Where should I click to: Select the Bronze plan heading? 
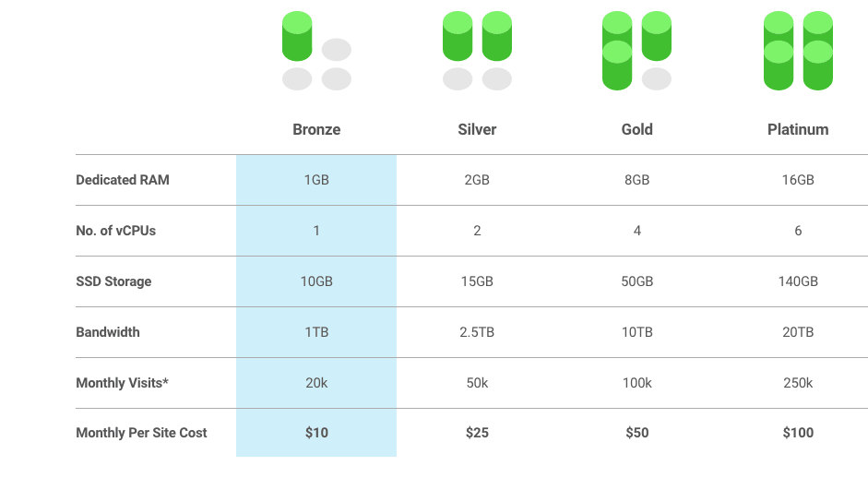(316, 129)
